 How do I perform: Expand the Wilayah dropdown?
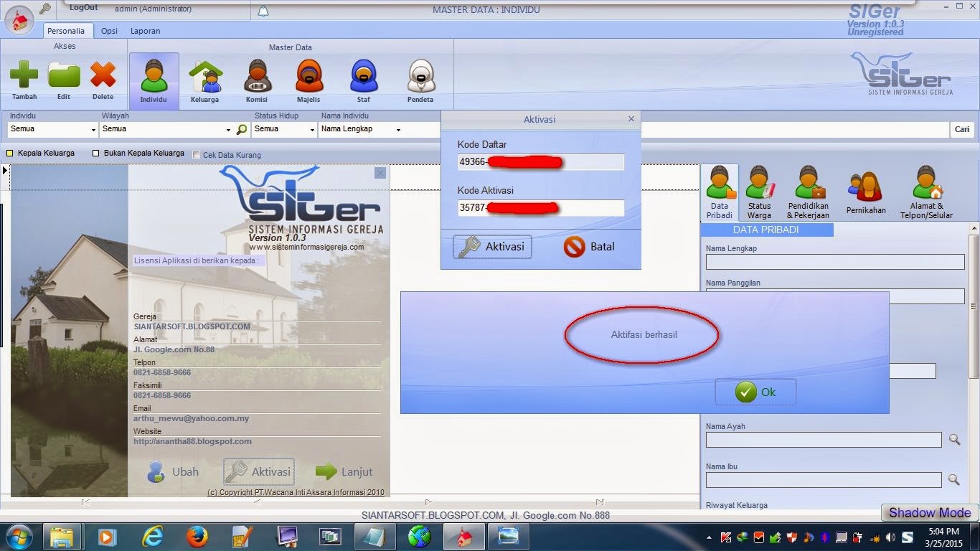tap(229, 130)
